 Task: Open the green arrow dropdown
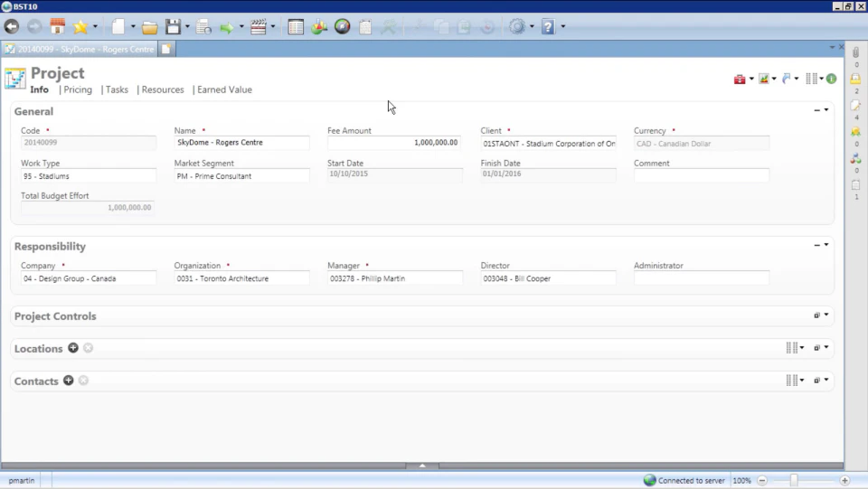(241, 26)
